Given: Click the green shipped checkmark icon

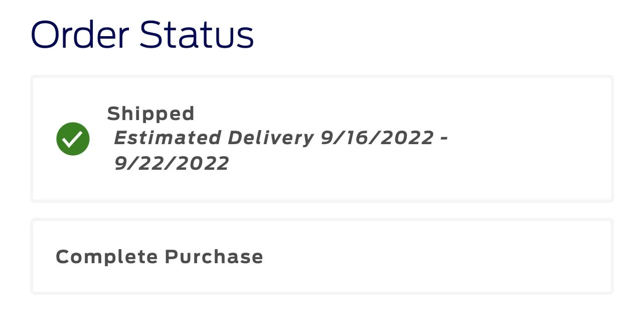Looking at the screenshot, I should click(73, 139).
